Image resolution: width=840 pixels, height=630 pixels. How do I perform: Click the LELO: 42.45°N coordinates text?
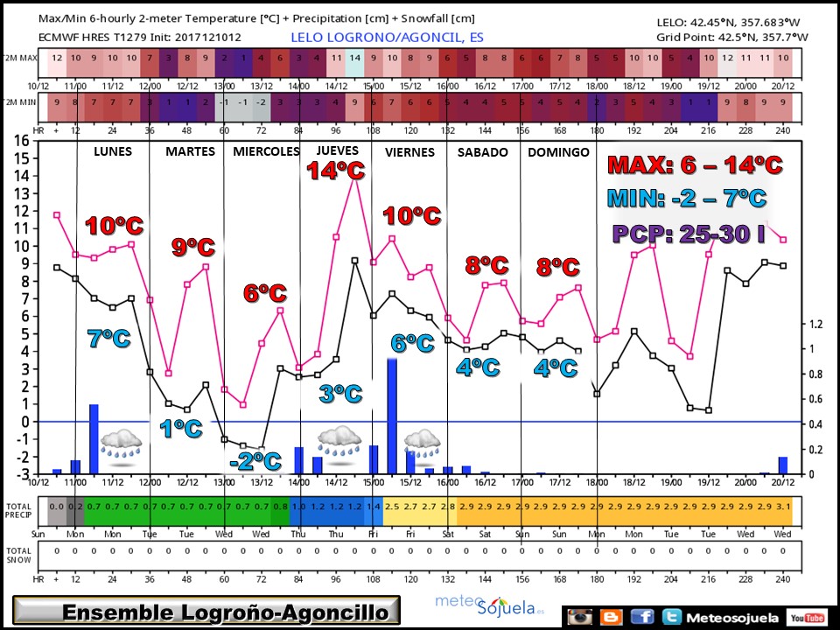[728, 23]
